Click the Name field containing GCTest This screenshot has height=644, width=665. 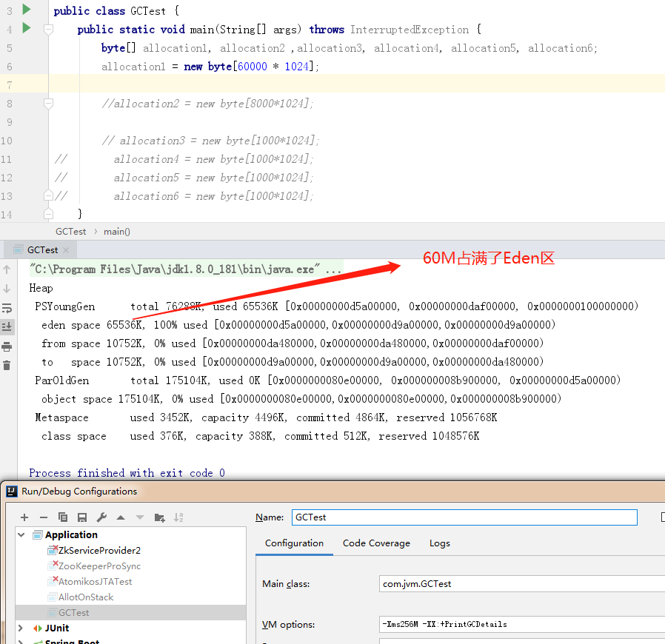(x=464, y=517)
